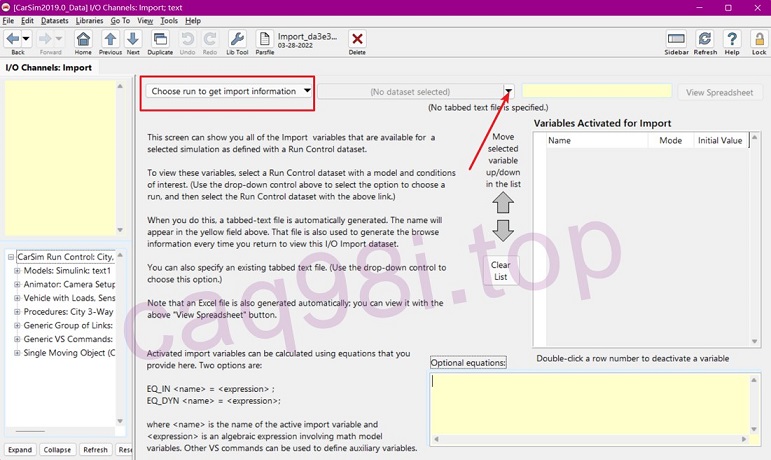Click the Redo toolbar icon
This screenshot has height=460, width=771.
tap(210, 39)
